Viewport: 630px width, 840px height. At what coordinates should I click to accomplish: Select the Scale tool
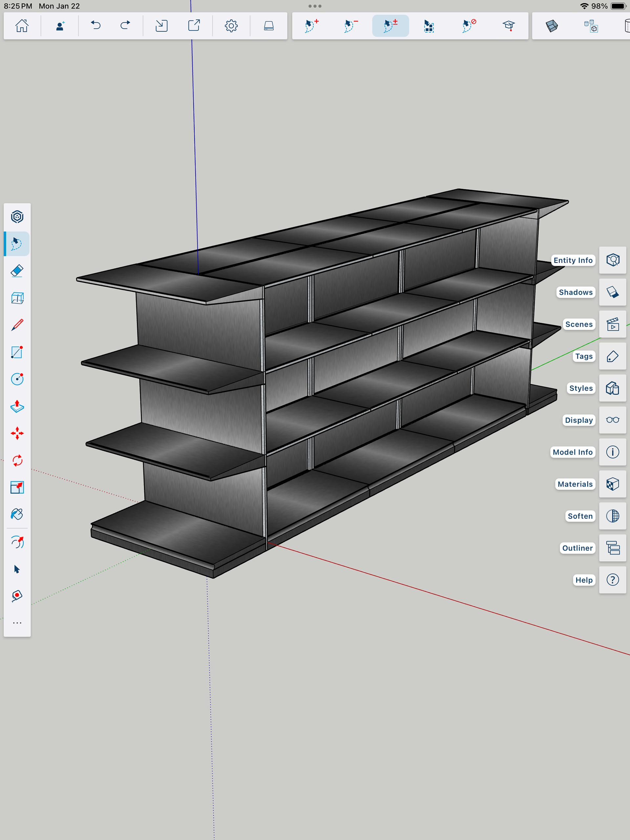(x=17, y=487)
